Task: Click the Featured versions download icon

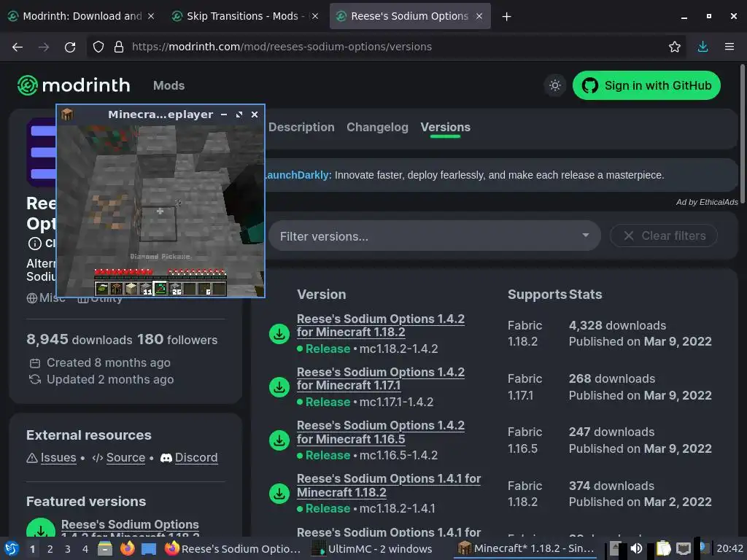Action: [x=41, y=528]
